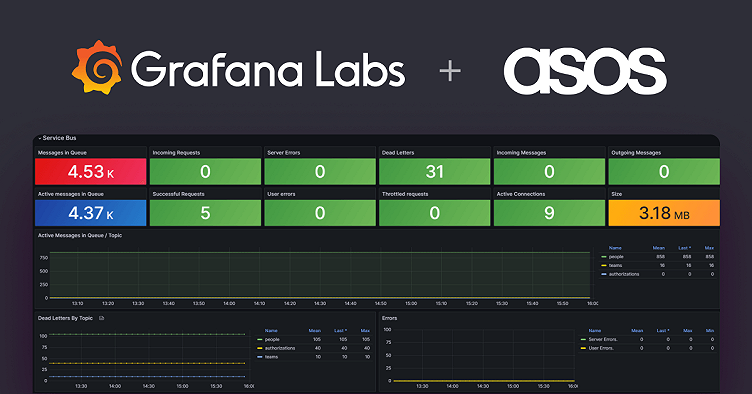Click the 750 label on Active Messages y-axis
This screenshot has height=394, width=752.
(x=44, y=258)
